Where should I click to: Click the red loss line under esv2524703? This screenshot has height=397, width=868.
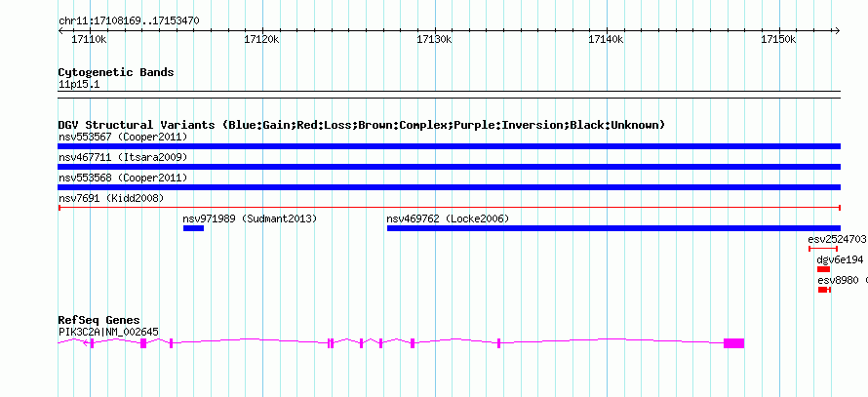tap(823, 249)
